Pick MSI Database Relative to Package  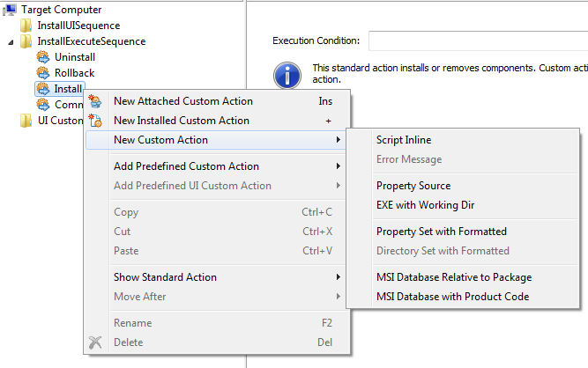tap(453, 277)
